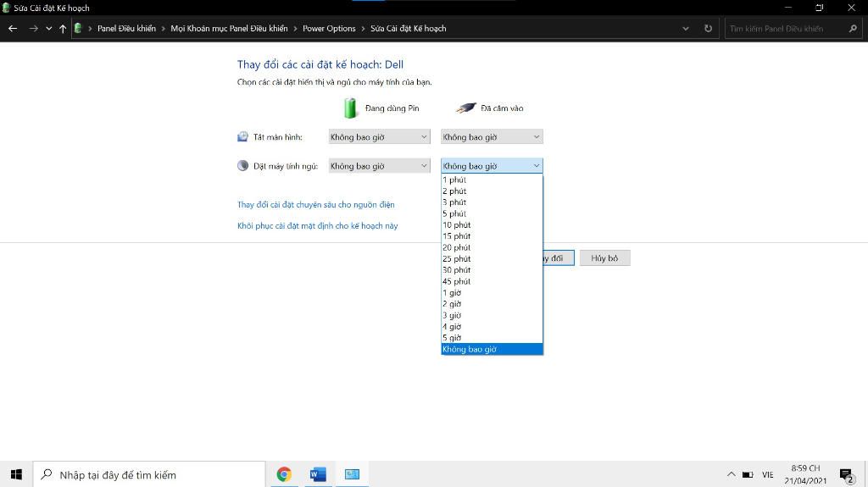
Task: Click Sửa Cài đặt Kế hoạch breadcrumb
Action: (x=408, y=28)
